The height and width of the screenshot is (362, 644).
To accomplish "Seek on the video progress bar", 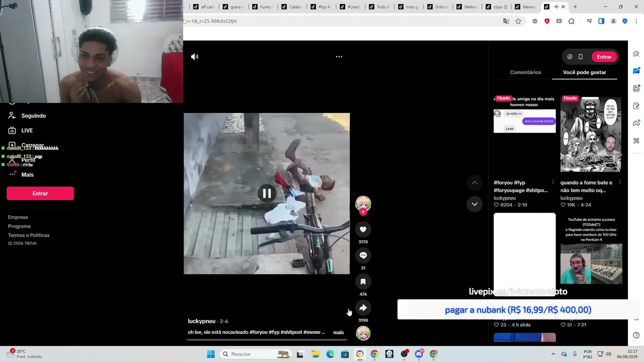I will (x=267, y=339).
